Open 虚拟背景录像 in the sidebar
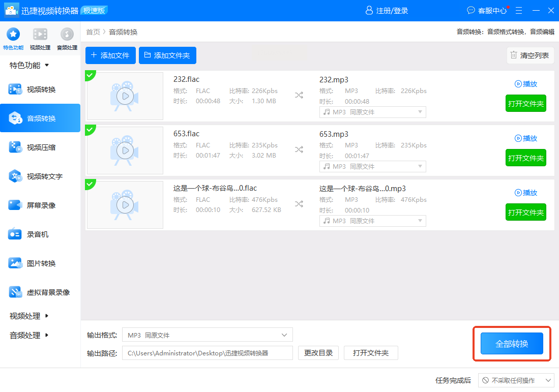The height and width of the screenshot is (392, 559). coord(40,292)
